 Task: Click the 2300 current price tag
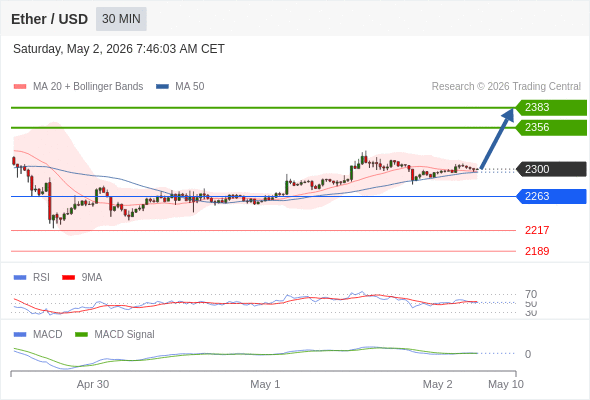coord(551,169)
